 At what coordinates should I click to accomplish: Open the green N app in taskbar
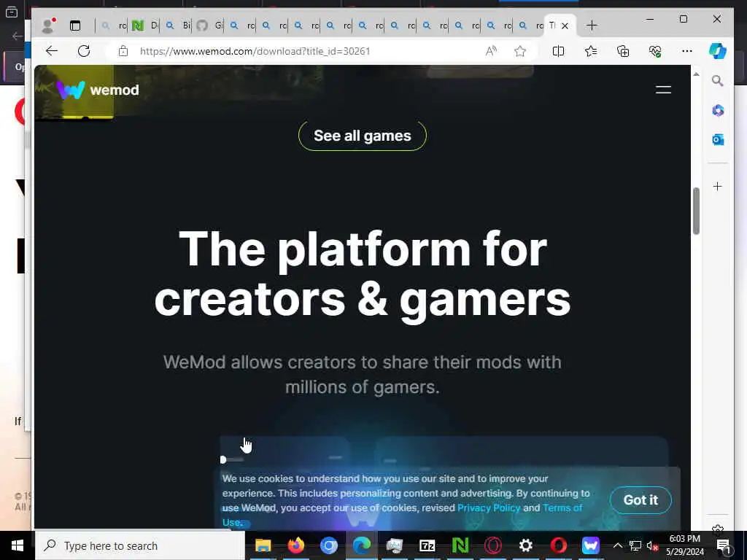pos(460,545)
